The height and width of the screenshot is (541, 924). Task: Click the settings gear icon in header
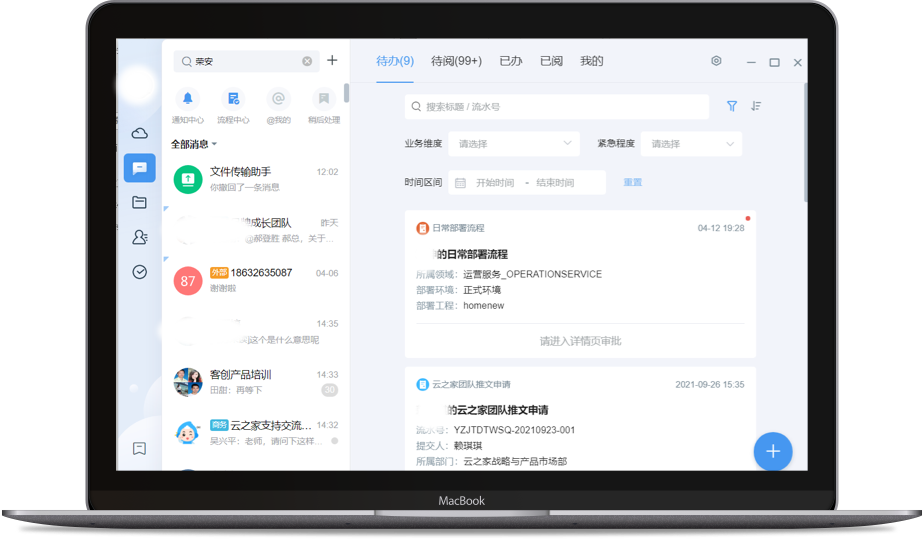tap(716, 61)
